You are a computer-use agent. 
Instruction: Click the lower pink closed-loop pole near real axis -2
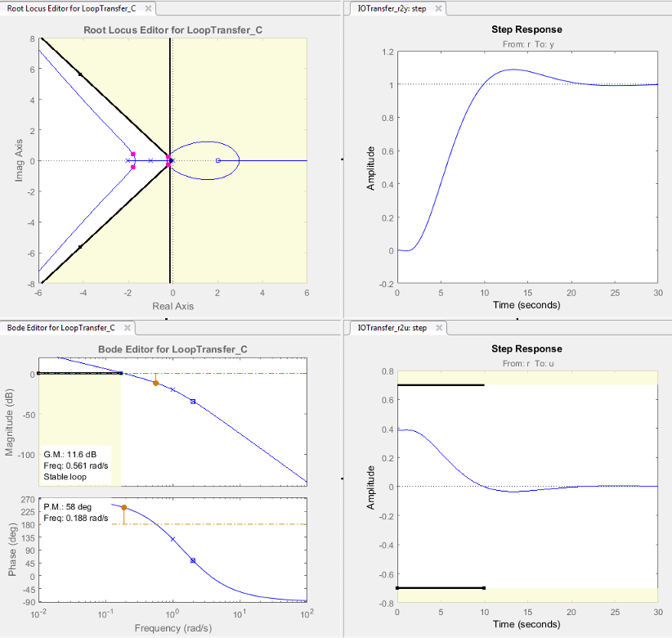(133, 167)
